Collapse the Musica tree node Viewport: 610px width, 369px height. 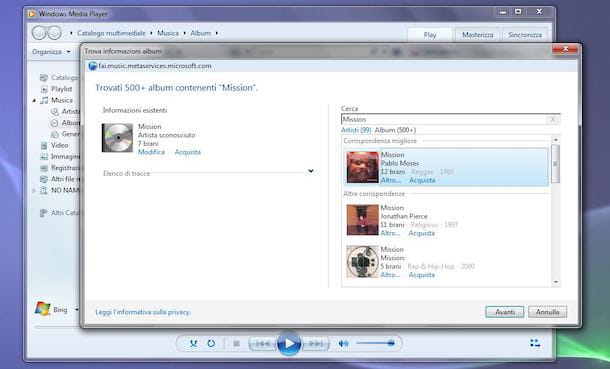(x=34, y=100)
